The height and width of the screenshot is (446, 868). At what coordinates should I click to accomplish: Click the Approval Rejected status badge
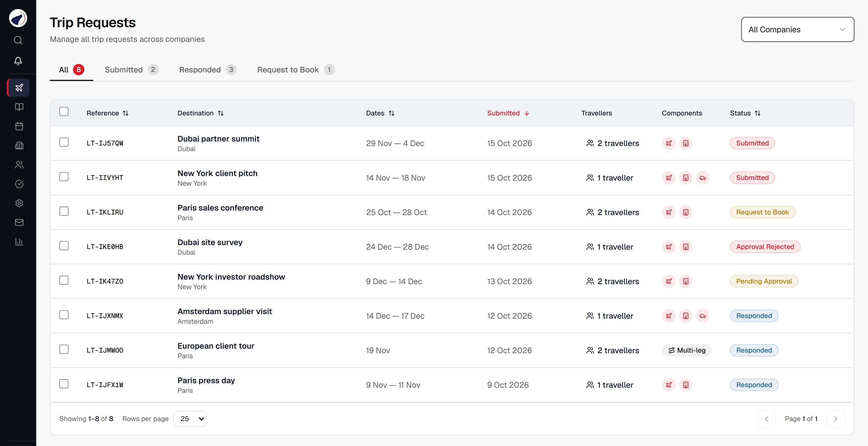pos(765,247)
